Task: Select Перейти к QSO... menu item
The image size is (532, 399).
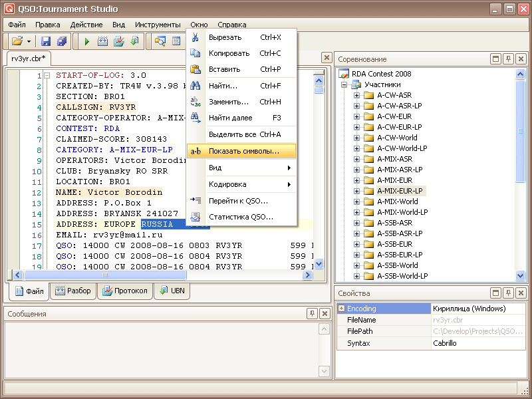Action: (x=238, y=200)
